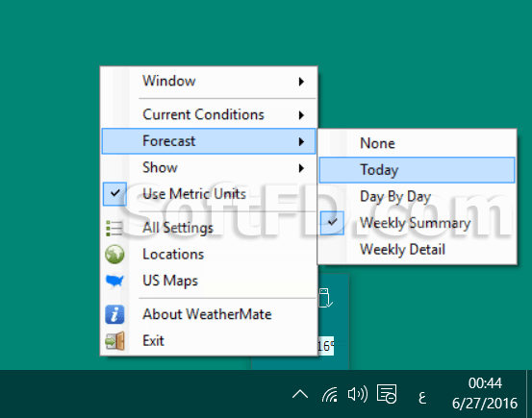Expand arrow next to Forecast
Screen dimensions: 532x418
(x=301, y=141)
